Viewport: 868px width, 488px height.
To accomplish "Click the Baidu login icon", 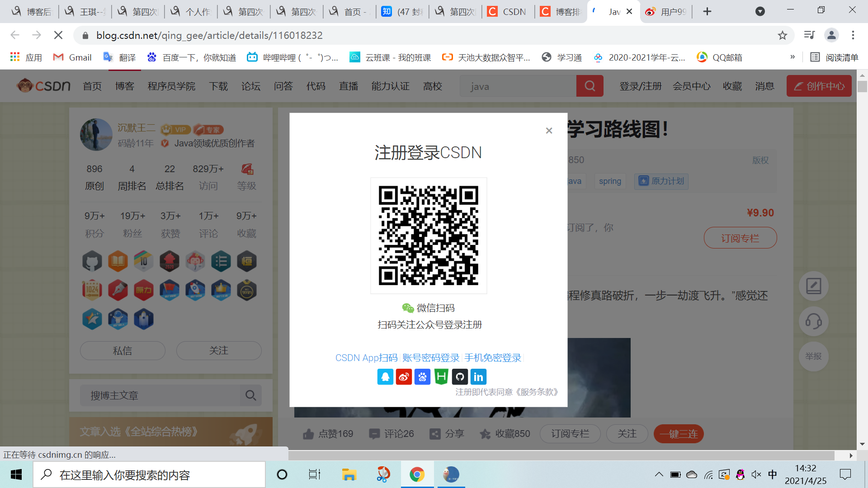I will 422,377.
